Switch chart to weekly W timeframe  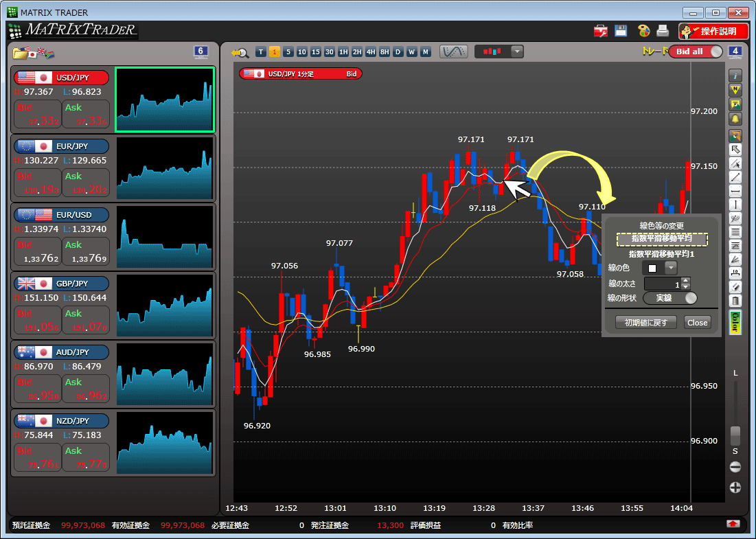click(x=412, y=51)
